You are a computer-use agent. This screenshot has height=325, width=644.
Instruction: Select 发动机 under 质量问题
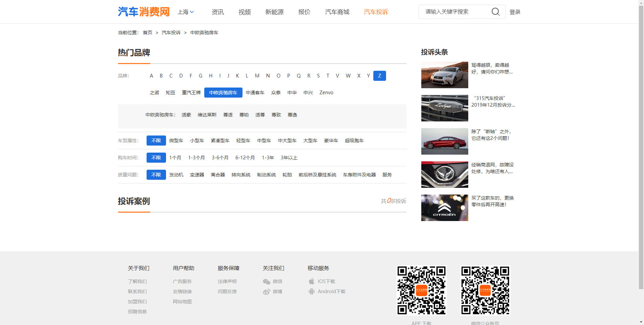point(176,174)
